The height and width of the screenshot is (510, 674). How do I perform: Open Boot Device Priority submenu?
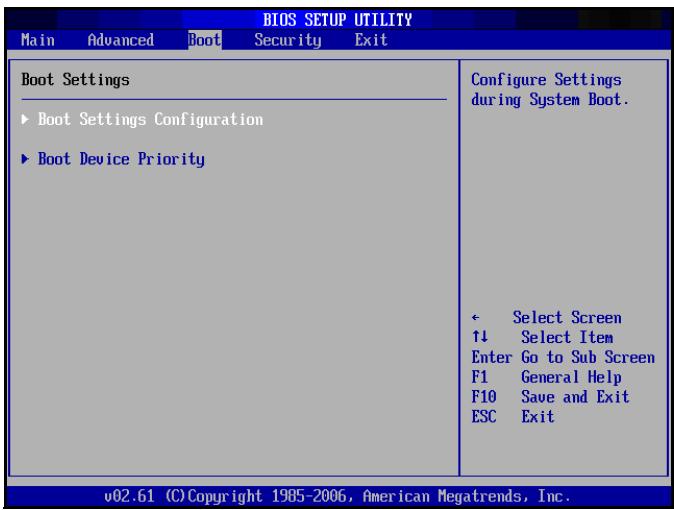(x=121, y=159)
